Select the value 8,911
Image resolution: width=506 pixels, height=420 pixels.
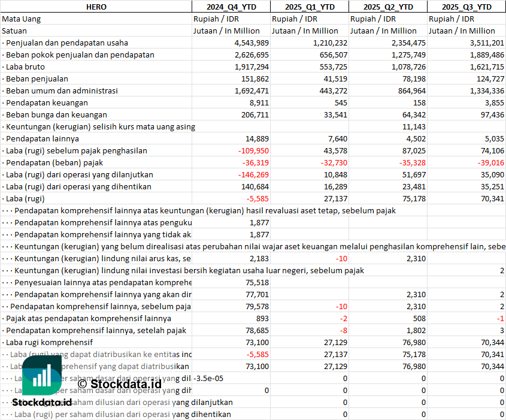(x=259, y=102)
